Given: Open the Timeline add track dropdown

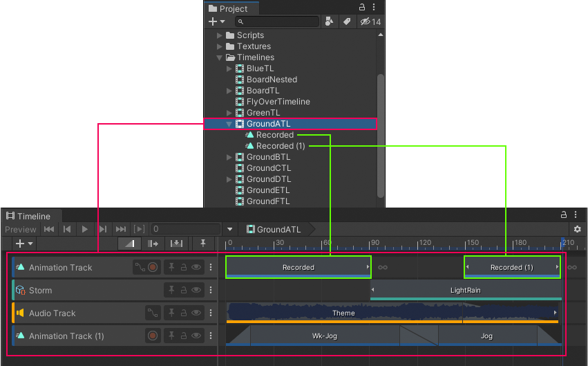Looking at the screenshot, I should (24, 244).
